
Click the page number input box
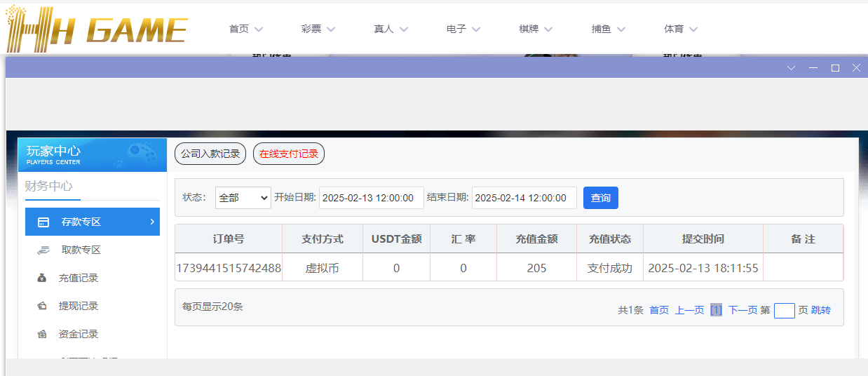pyautogui.click(x=784, y=310)
